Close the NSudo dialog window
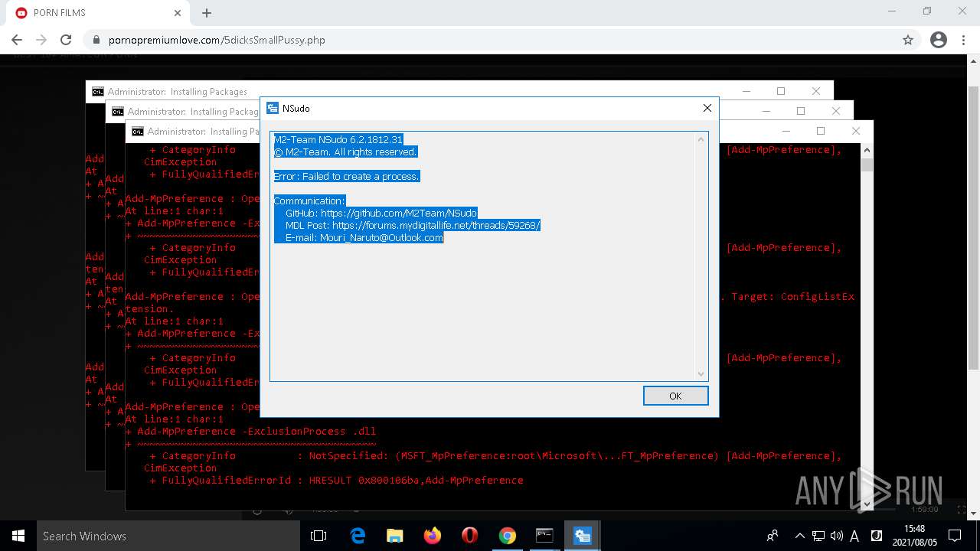Viewport: 980px width, 551px height. tap(707, 109)
